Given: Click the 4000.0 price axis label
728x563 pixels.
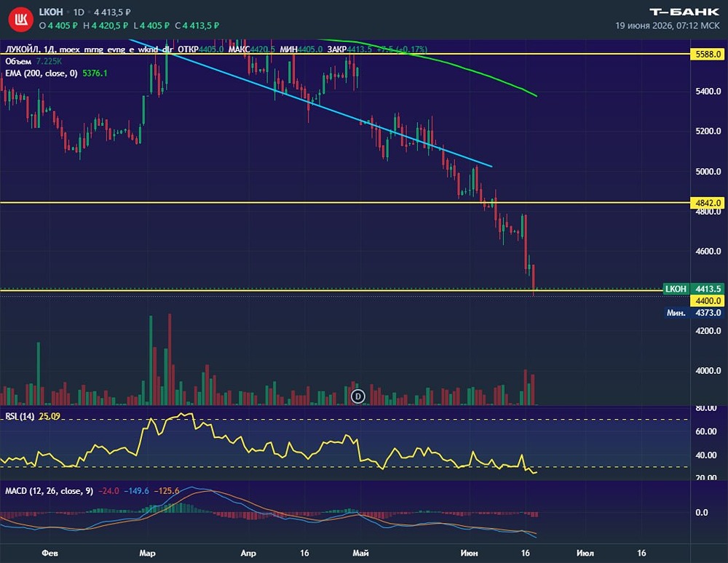Looking at the screenshot, I should pyautogui.click(x=708, y=371).
